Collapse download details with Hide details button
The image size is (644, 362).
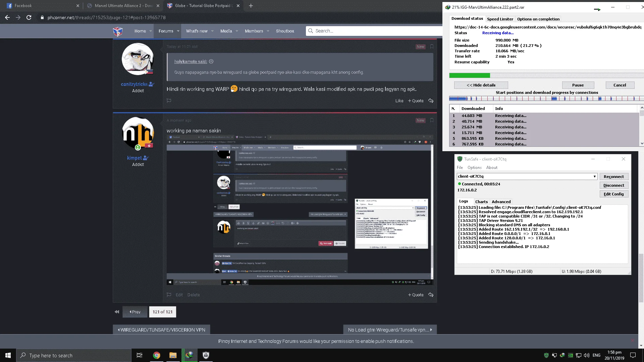(x=481, y=85)
